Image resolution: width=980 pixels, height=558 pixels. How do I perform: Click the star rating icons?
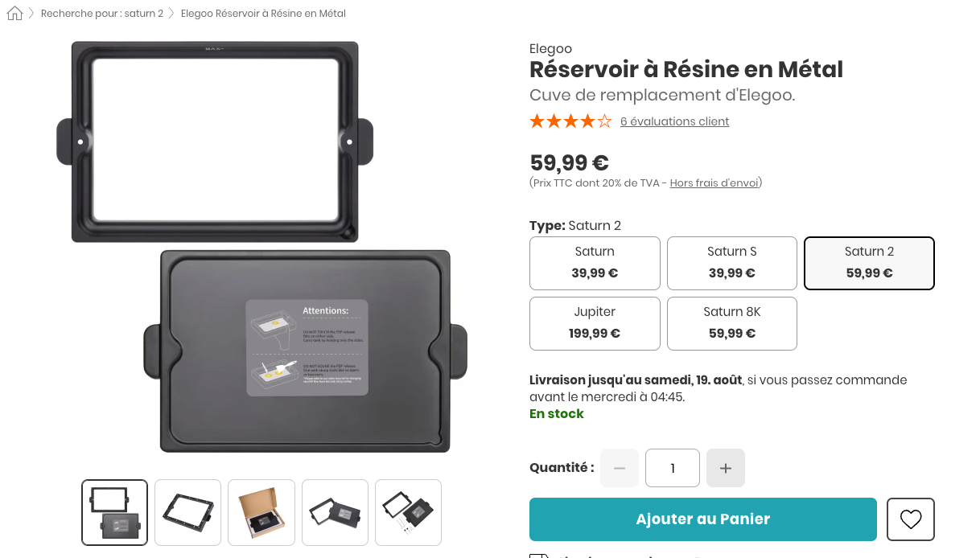coord(570,121)
